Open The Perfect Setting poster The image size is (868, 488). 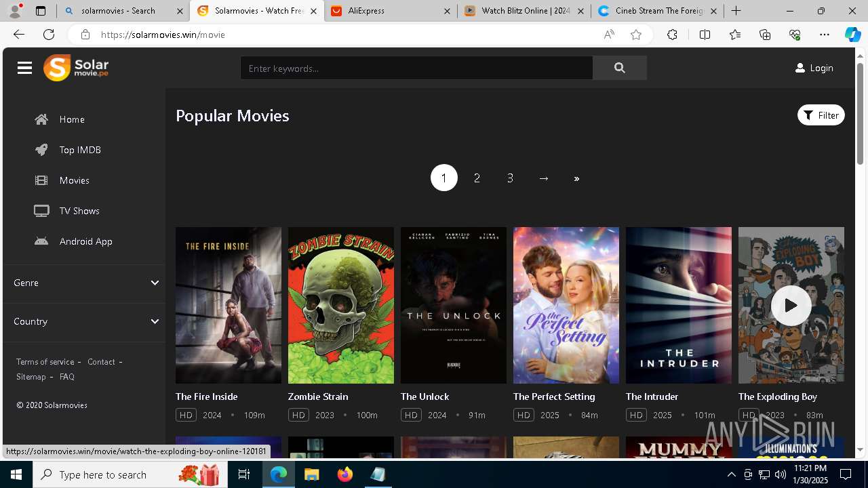pyautogui.click(x=566, y=305)
